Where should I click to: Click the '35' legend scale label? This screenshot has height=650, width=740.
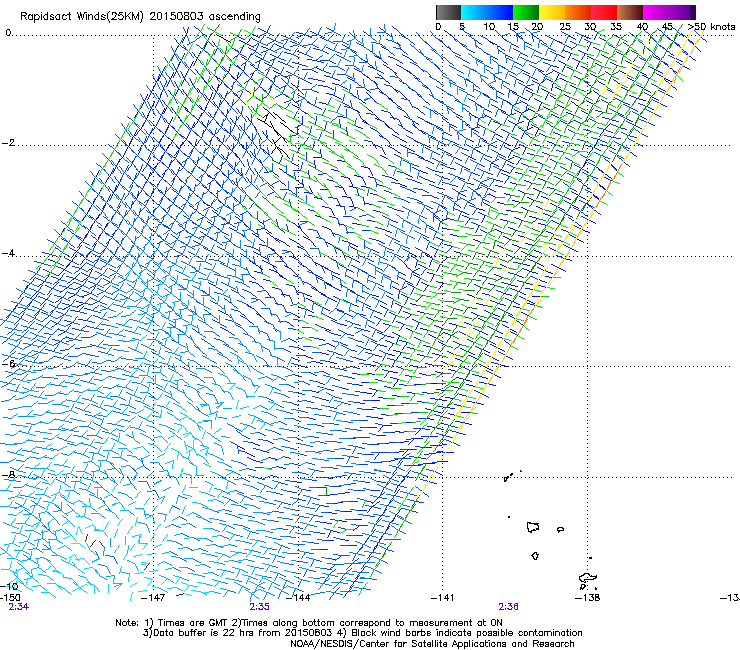616,27
